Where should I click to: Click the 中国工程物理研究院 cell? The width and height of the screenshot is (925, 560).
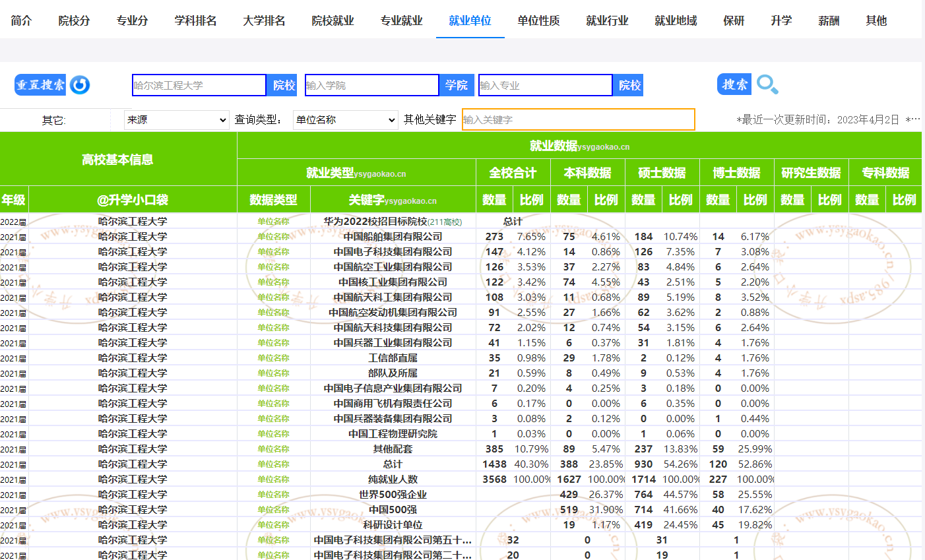(x=393, y=433)
